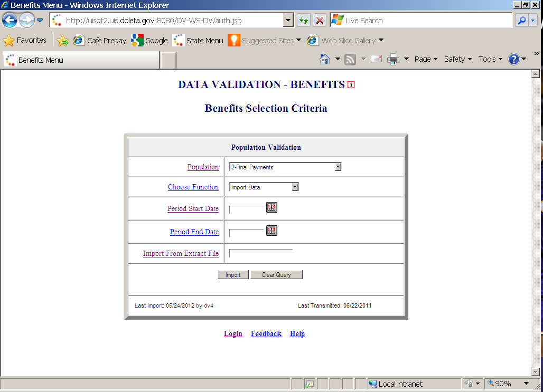The image size is (543, 392).
Task: Click Add to Favorites Bar star icon
Action: pyautogui.click(x=63, y=41)
